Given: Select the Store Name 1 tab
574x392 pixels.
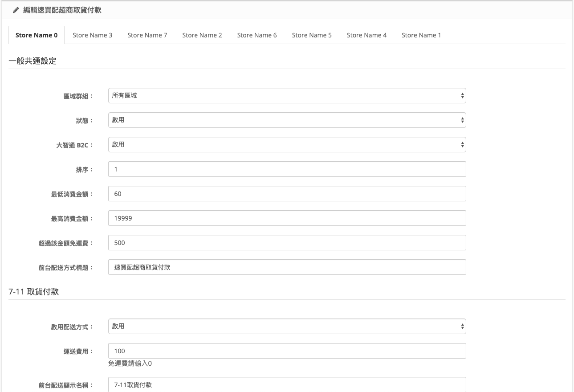Looking at the screenshot, I should coord(421,35).
